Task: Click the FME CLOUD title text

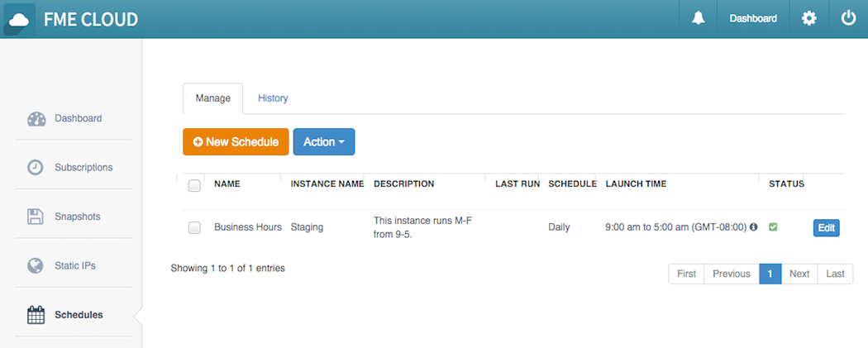Action: [x=91, y=19]
